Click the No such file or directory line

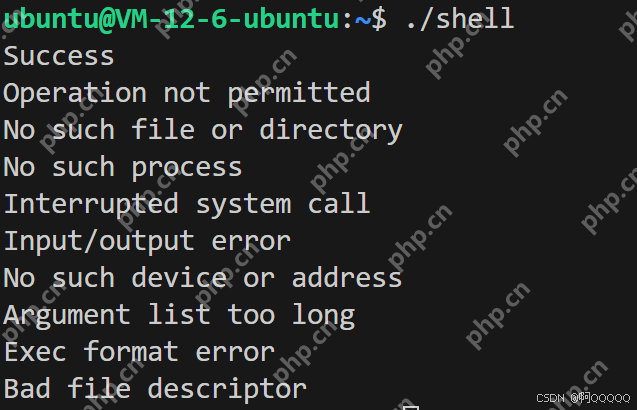pyautogui.click(x=203, y=131)
